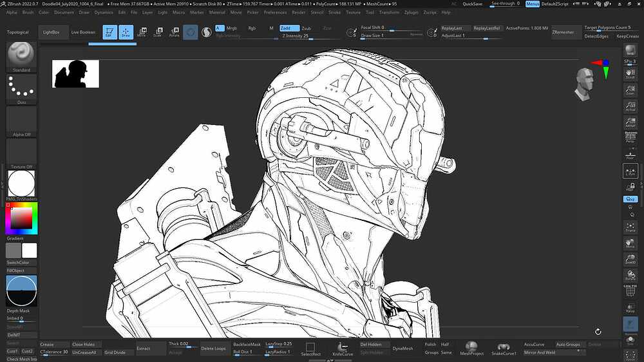Activate the Move tool icon

point(142,32)
